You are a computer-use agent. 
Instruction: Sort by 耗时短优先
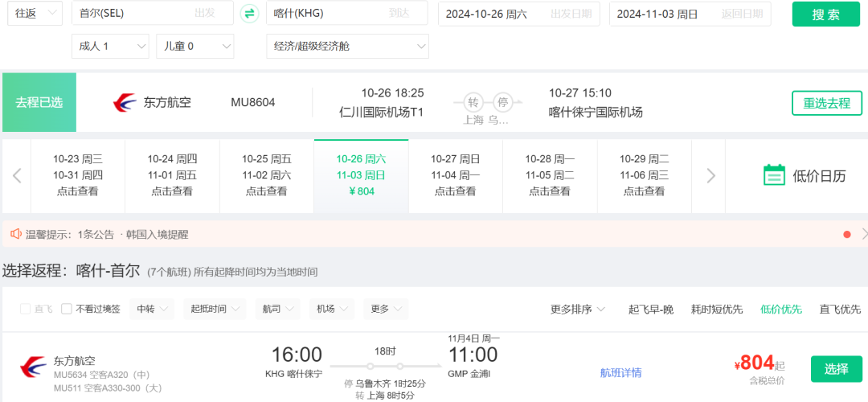pyautogui.click(x=717, y=309)
